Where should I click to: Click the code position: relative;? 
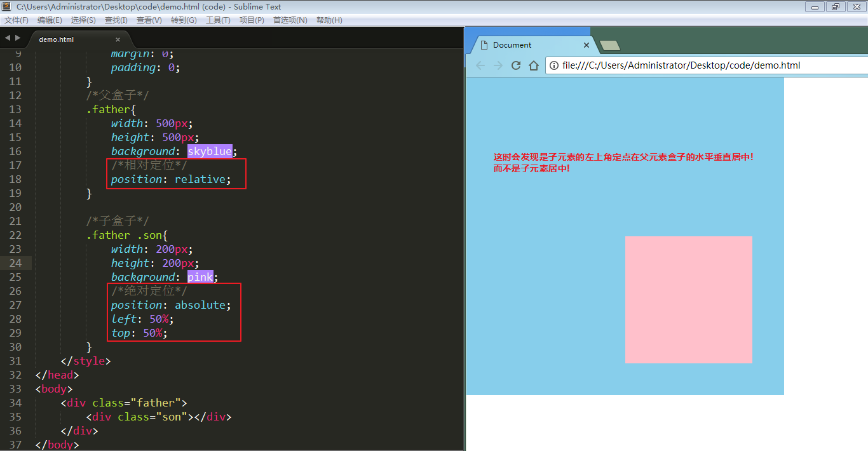click(172, 179)
